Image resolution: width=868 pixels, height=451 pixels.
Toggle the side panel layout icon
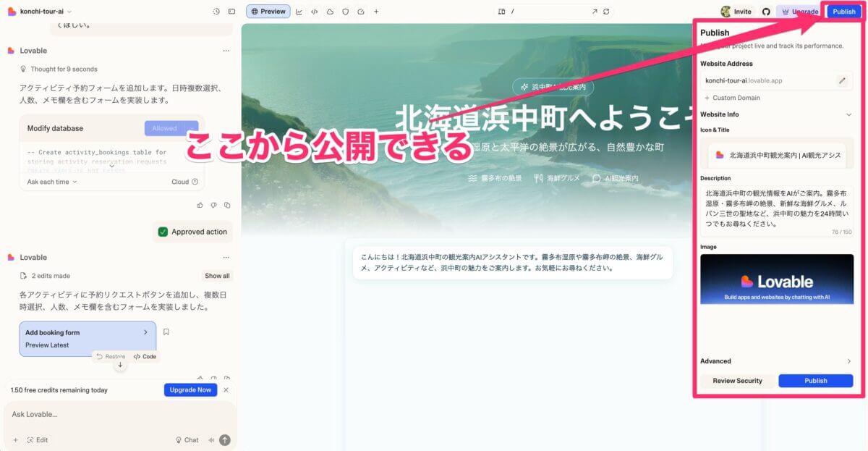231,12
